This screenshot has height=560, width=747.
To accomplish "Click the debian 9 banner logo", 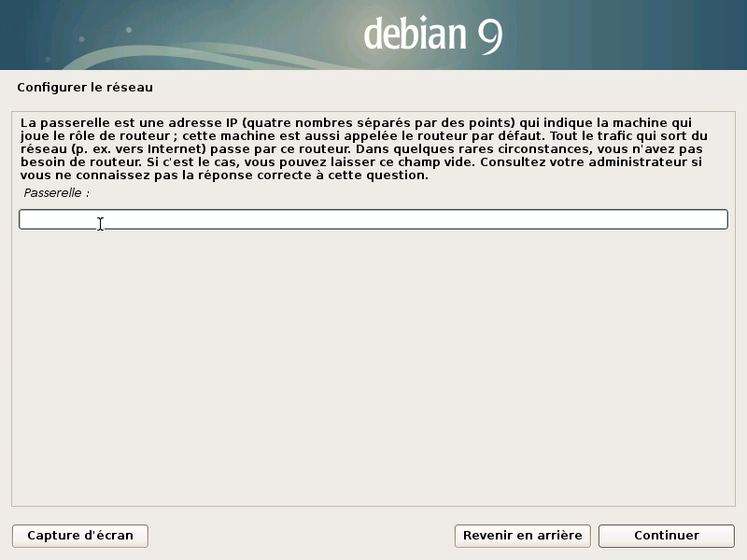I will [x=432, y=35].
